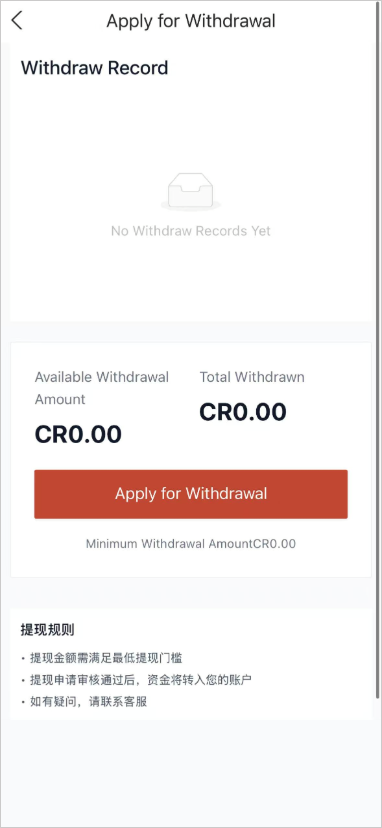The width and height of the screenshot is (382, 828).
Task: Select the CR0.00 total withdrawn value
Action: tap(243, 412)
